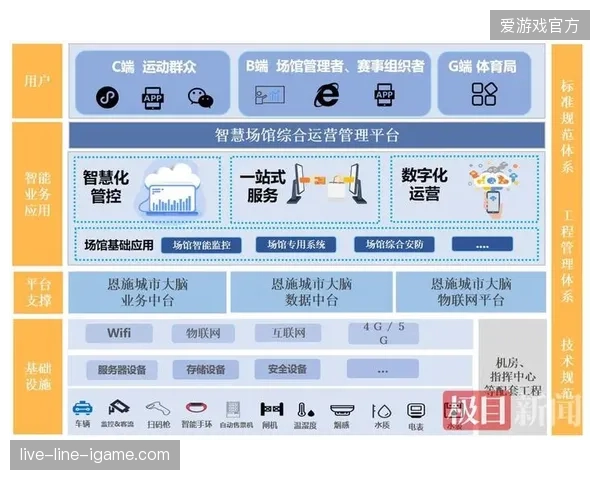Click the mini-program icon under C端
This screenshot has width=600, height=480.
(107, 97)
